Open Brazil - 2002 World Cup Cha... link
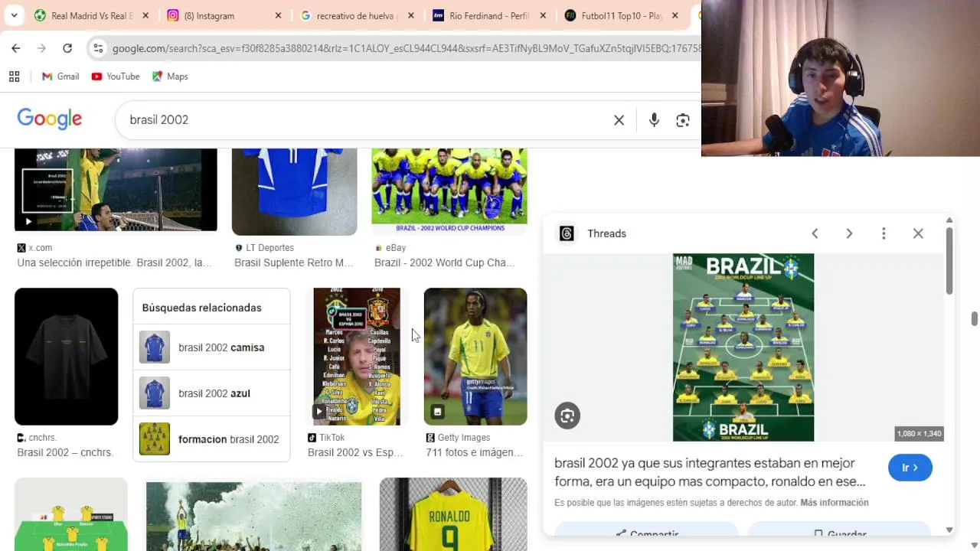Image resolution: width=980 pixels, height=551 pixels. 445,262
